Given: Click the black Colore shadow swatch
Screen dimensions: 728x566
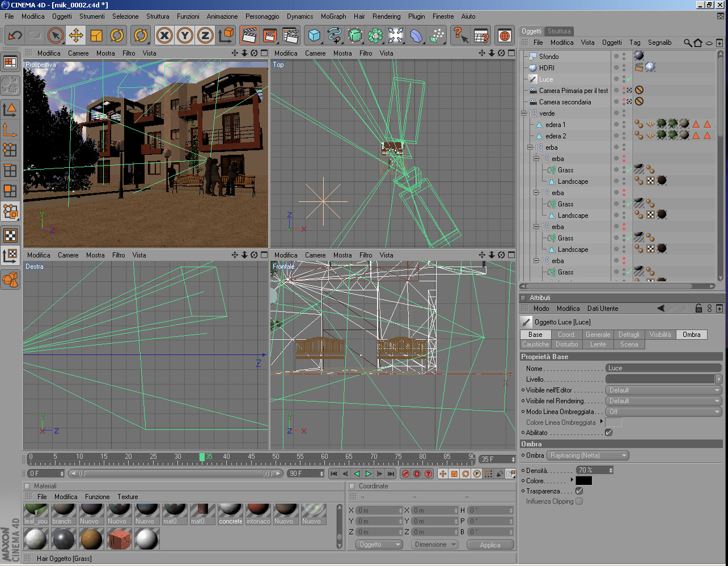Looking at the screenshot, I should (583, 481).
